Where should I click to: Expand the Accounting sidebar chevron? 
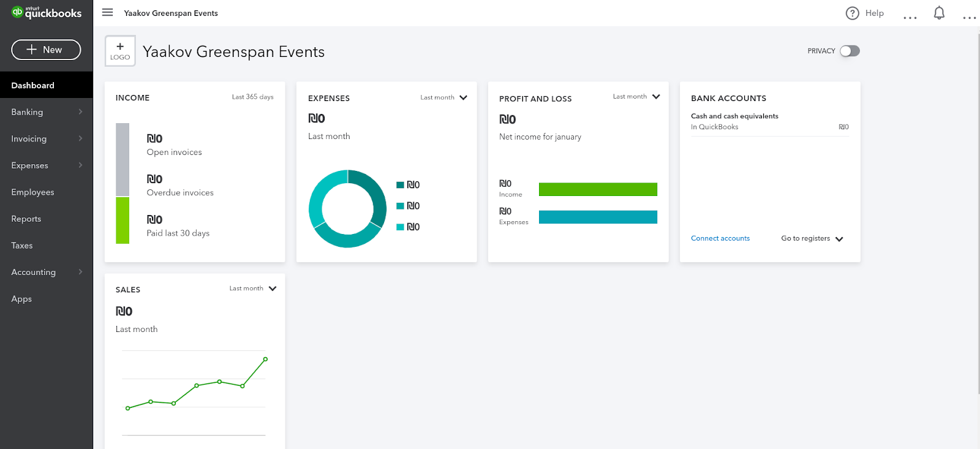tap(80, 272)
